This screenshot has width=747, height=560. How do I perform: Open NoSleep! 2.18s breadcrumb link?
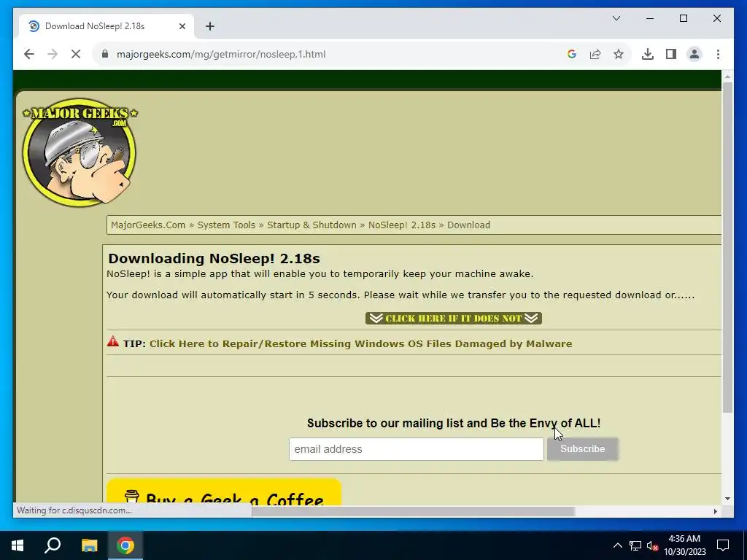pyautogui.click(x=402, y=225)
